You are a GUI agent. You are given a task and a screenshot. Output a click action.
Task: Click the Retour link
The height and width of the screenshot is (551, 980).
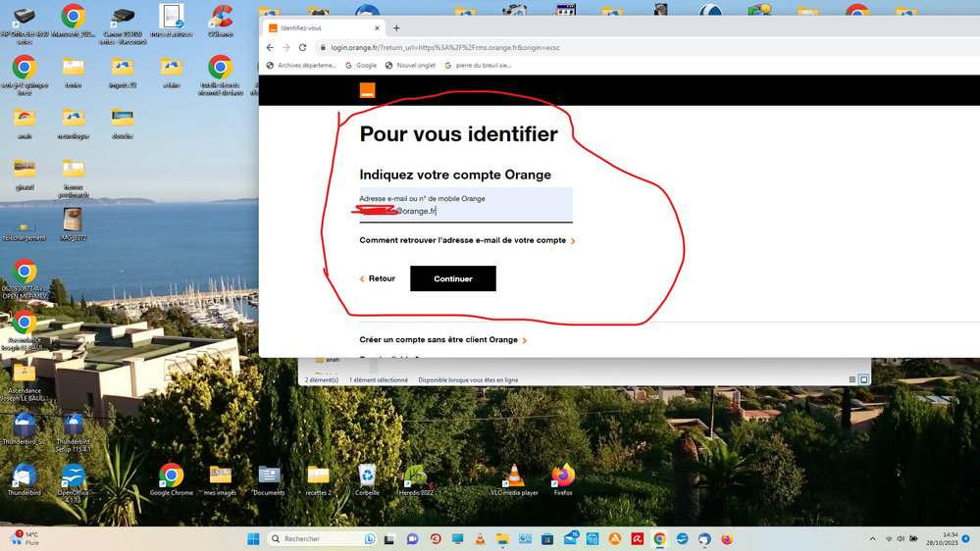click(378, 278)
